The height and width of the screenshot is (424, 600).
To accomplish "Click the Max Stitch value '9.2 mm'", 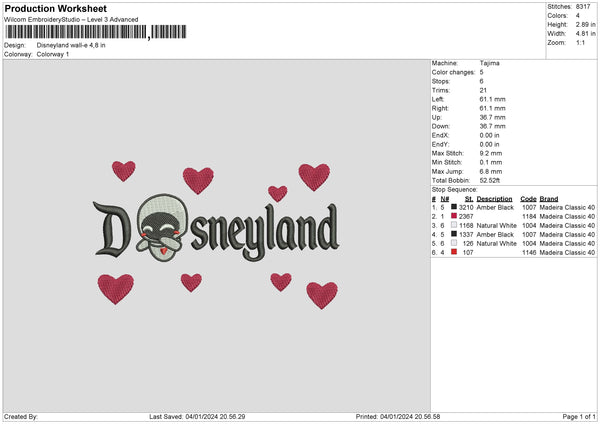I will [491, 153].
